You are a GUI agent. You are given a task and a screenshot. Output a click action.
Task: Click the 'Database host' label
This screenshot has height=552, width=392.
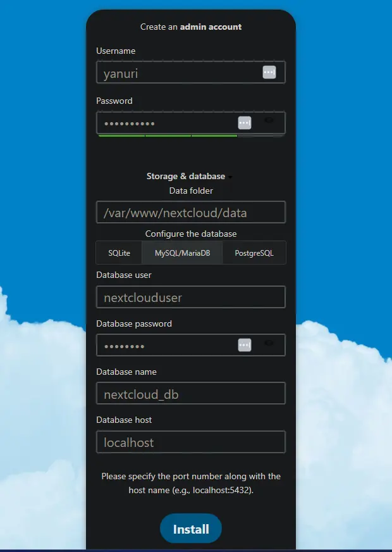pos(124,420)
